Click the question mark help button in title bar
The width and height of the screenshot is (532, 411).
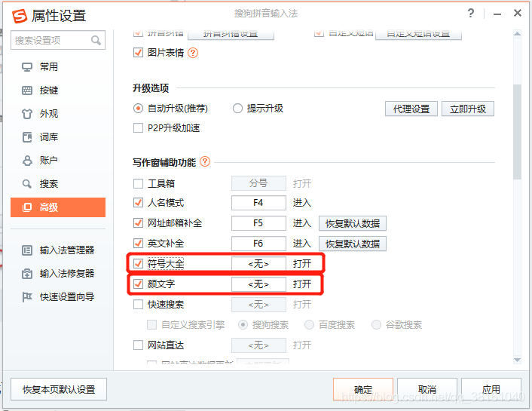point(471,14)
